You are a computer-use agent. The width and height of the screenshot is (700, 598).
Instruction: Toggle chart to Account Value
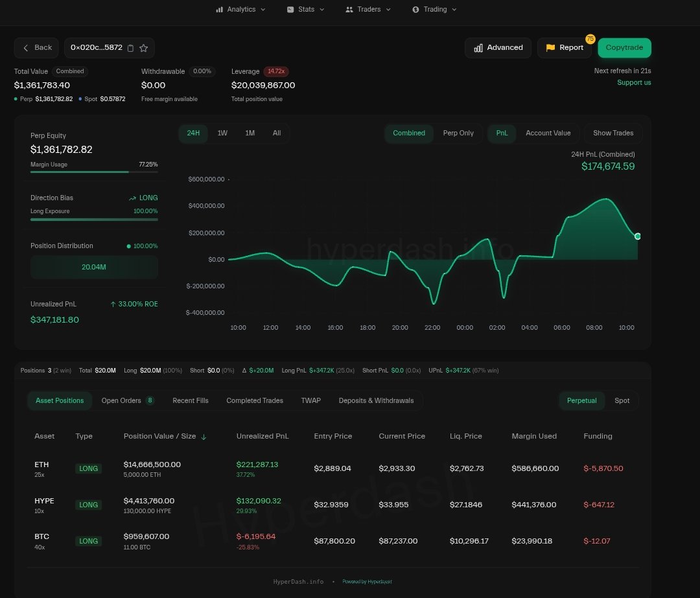[x=548, y=133]
